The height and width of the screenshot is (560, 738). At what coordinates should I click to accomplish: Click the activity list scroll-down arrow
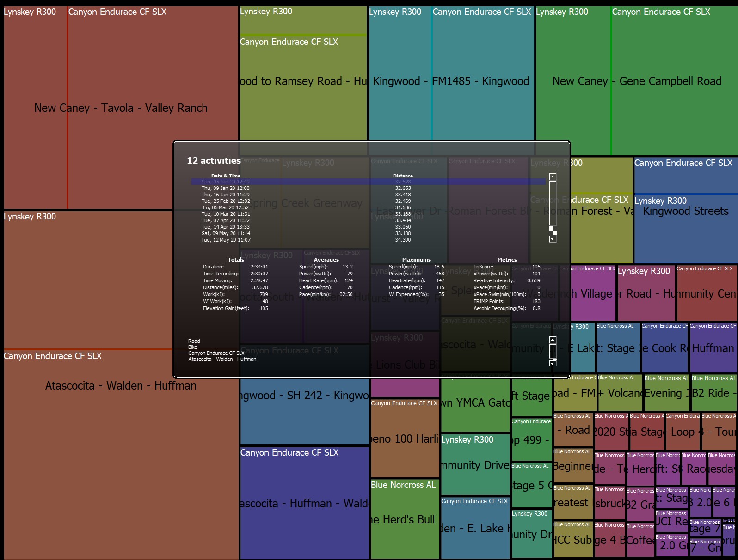pyautogui.click(x=553, y=239)
